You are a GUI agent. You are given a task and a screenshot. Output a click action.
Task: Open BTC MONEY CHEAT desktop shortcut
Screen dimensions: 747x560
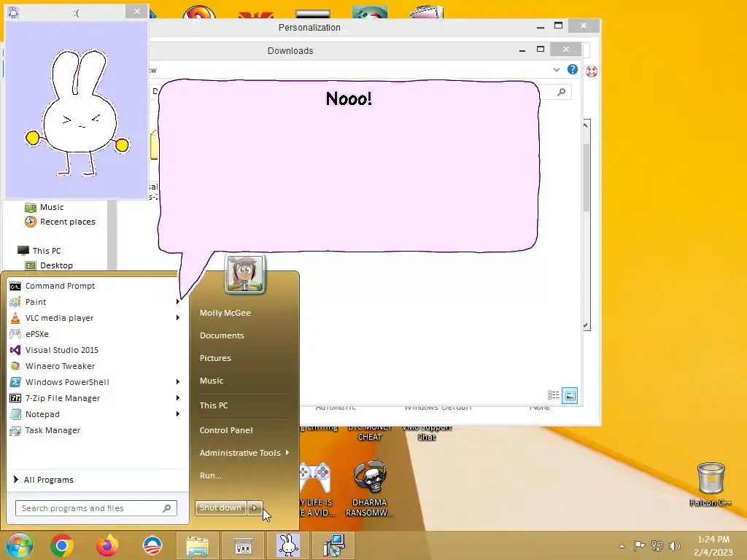pyautogui.click(x=370, y=432)
